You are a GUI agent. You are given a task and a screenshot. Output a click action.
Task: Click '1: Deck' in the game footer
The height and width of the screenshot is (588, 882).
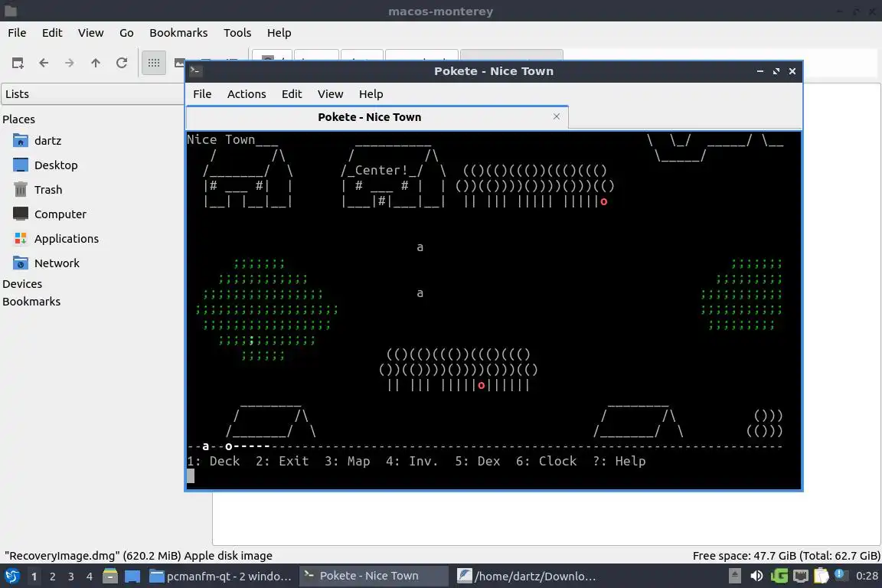(214, 461)
